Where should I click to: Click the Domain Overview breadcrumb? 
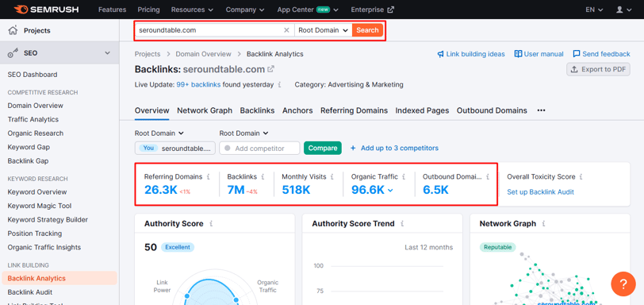(x=203, y=54)
